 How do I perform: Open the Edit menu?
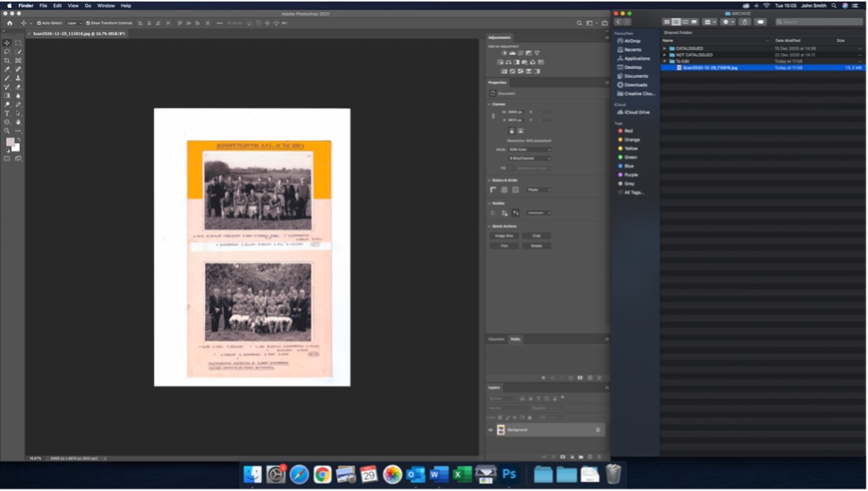coord(57,6)
